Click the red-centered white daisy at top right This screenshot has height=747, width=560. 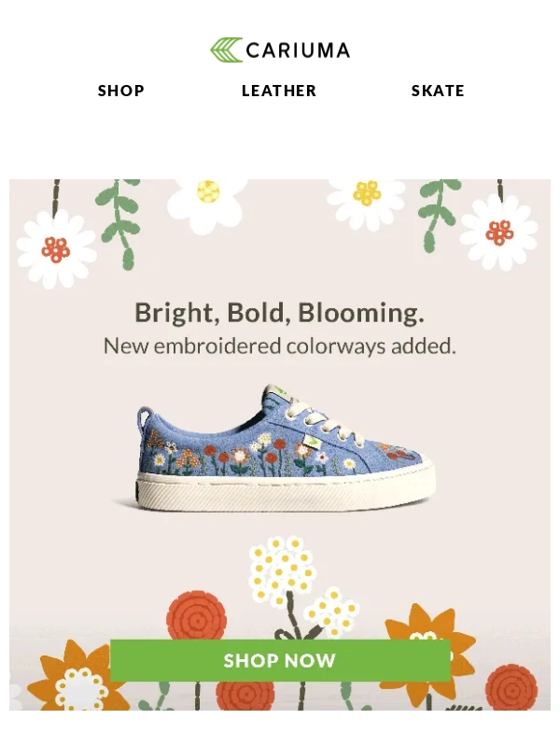pos(499,233)
